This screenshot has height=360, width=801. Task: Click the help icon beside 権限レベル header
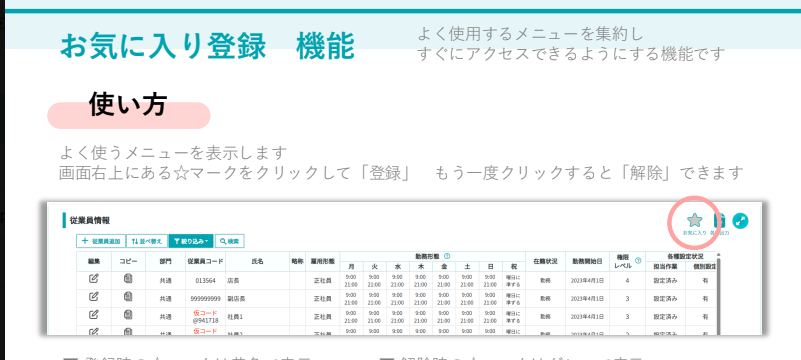[x=638, y=260]
